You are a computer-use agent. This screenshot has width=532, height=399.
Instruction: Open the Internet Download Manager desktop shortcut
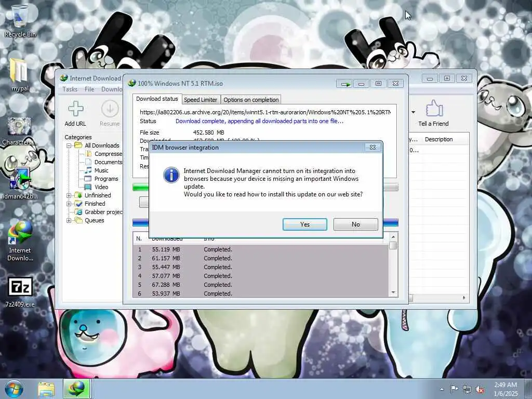coord(20,241)
